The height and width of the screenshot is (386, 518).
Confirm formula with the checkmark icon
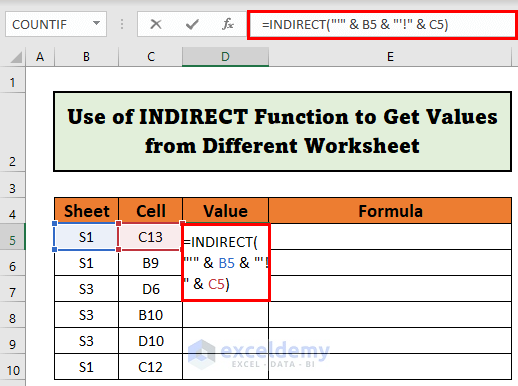(x=192, y=24)
